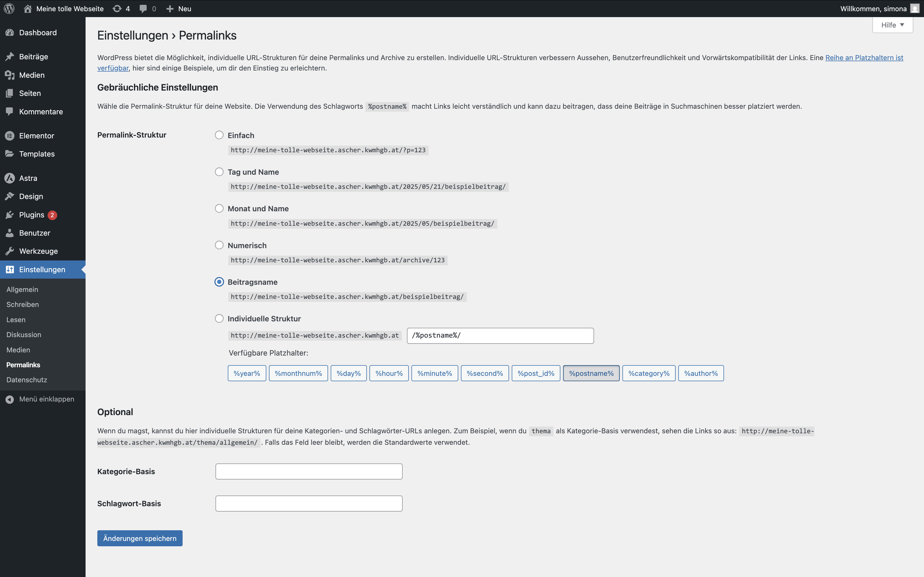Go to the Allgemein settings submenu
924x577 pixels.
pos(22,289)
